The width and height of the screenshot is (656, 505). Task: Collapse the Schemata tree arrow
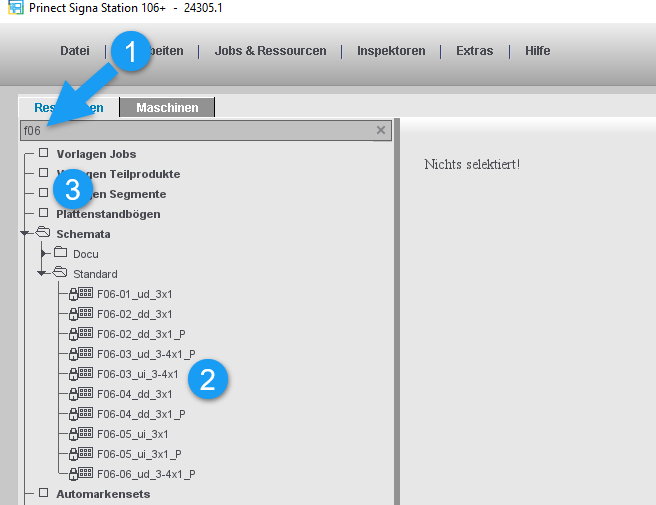tap(25, 233)
